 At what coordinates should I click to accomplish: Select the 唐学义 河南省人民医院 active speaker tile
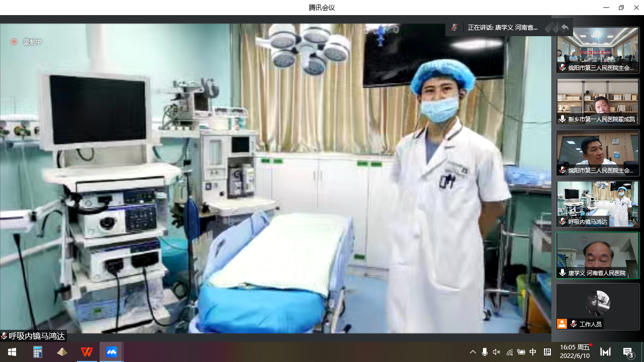[597, 255]
